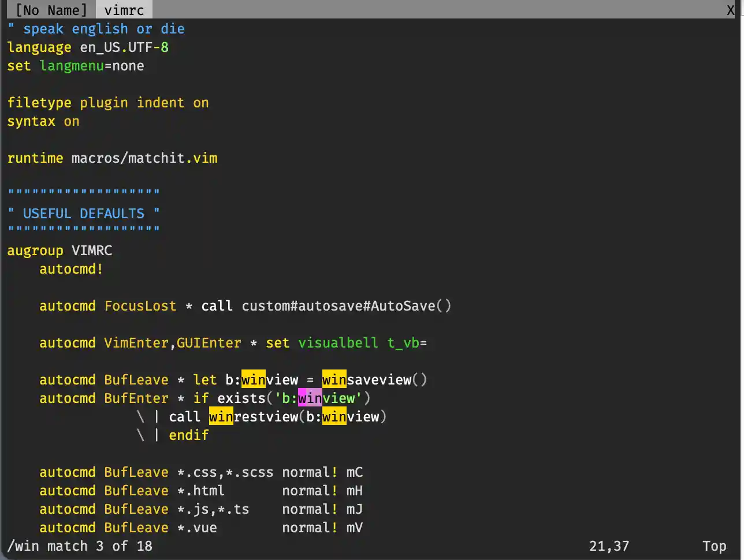The width and height of the screenshot is (744, 560).
Task: Switch to the [No Name] tab
Action: point(51,10)
